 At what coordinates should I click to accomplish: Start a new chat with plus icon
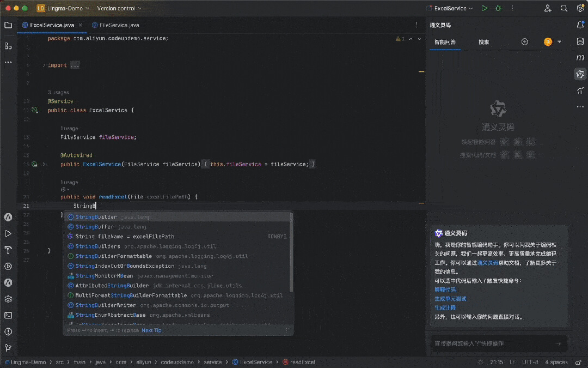[525, 42]
